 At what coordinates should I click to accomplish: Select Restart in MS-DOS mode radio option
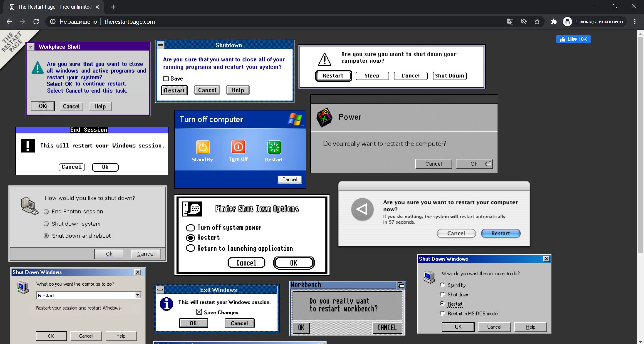(442, 313)
